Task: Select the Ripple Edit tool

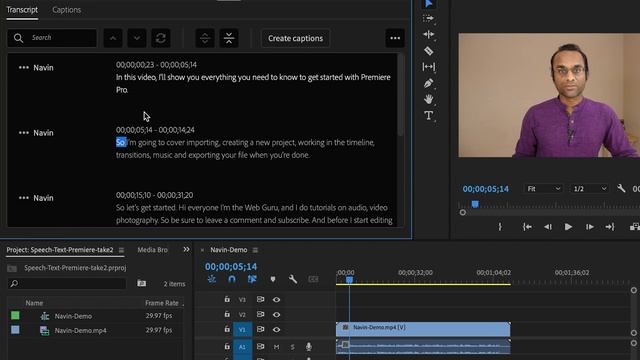Action: (x=428, y=34)
